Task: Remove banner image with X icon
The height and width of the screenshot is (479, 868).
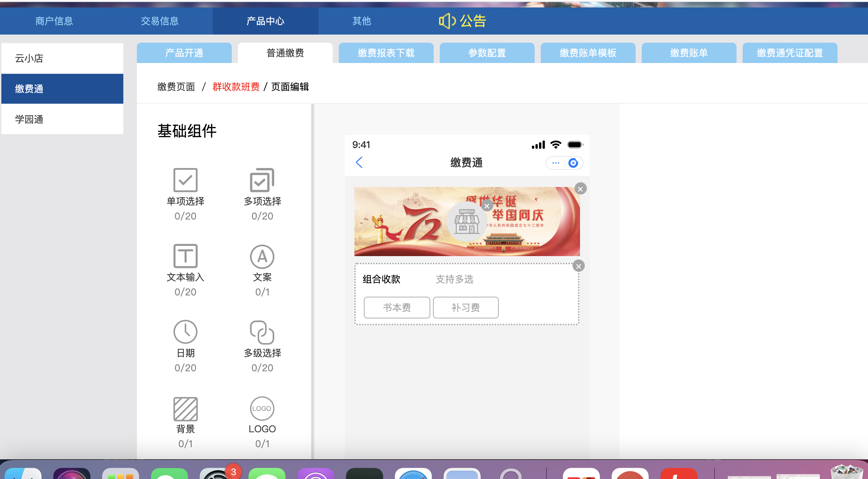Action: click(580, 189)
